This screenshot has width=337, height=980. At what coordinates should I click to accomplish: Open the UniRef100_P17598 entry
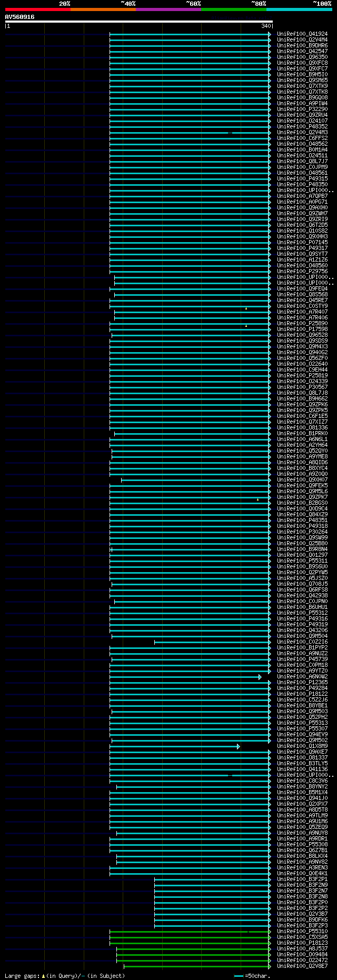pos(302,329)
